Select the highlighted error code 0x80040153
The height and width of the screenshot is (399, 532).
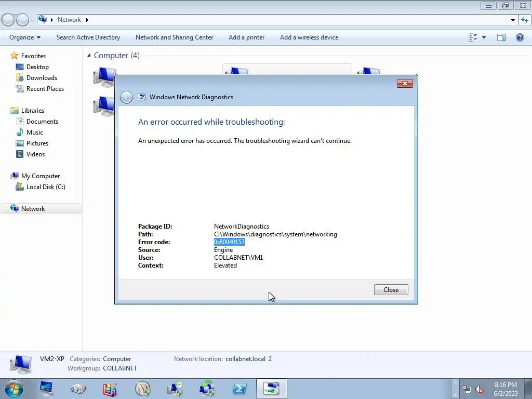(229, 242)
